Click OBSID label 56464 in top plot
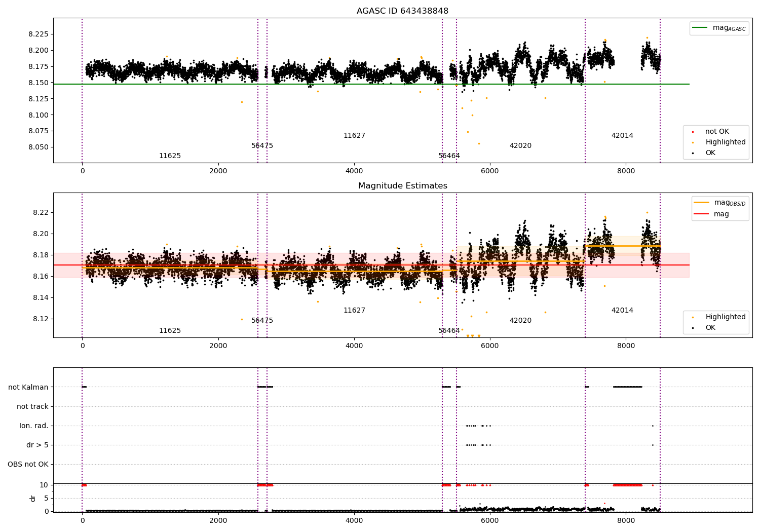Viewport: 760px width, 532px height. click(449, 156)
